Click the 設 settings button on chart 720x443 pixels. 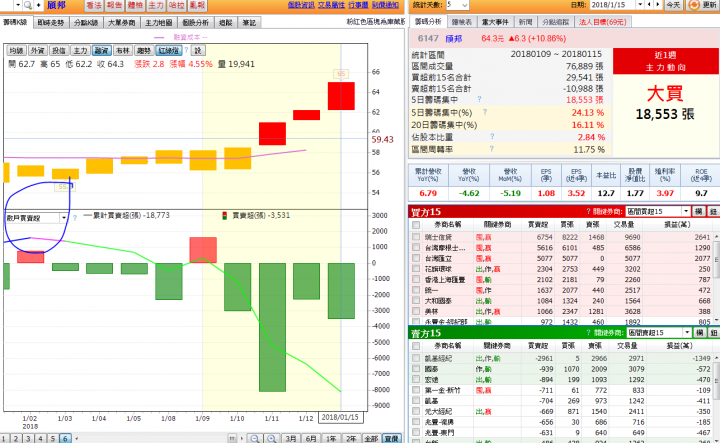click(x=198, y=50)
